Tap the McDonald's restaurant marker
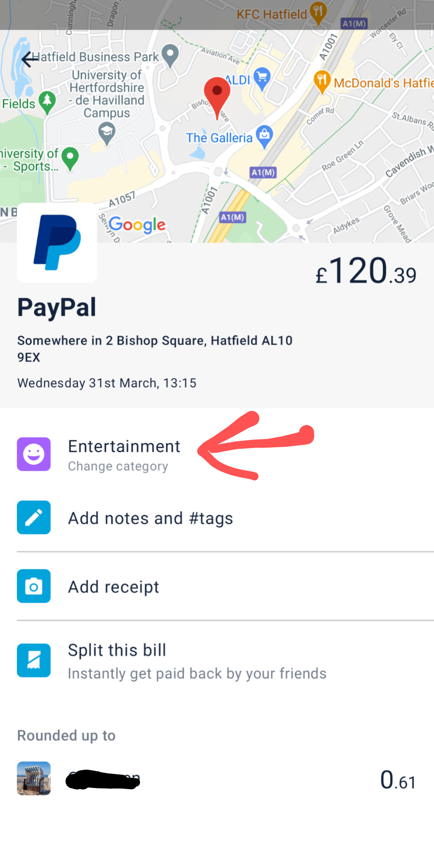The width and height of the screenshot is (434, 868). [x=322, y=81]
